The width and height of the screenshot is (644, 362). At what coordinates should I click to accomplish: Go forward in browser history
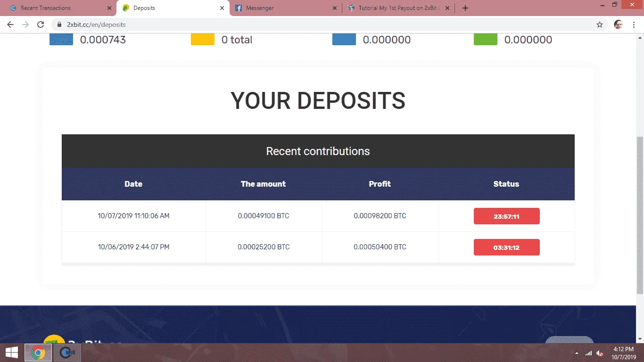[x=25, y=25]
